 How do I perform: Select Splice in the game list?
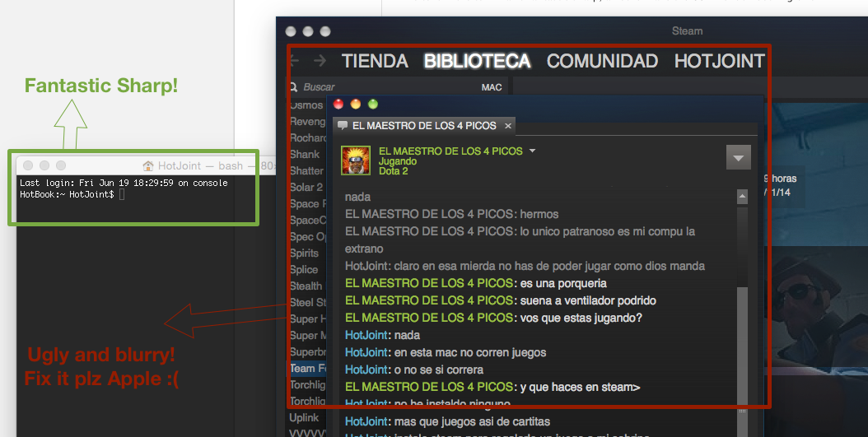(304, 269)
